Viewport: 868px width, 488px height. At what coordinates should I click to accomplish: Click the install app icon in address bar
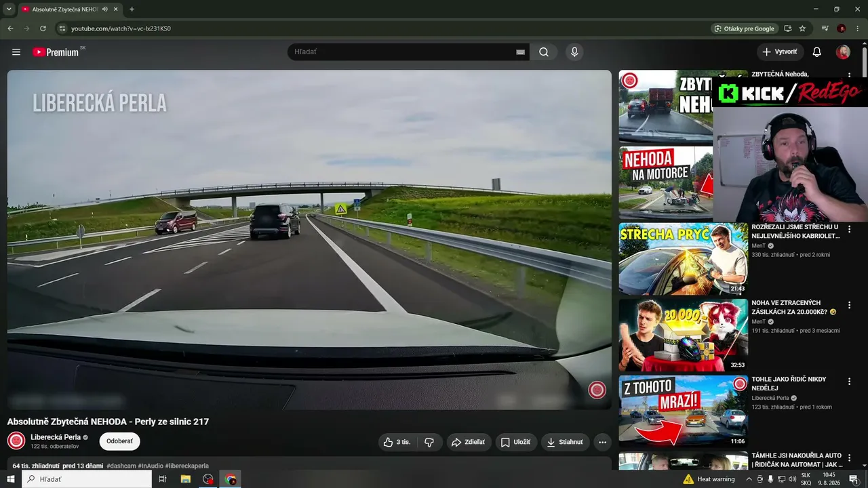787,28
